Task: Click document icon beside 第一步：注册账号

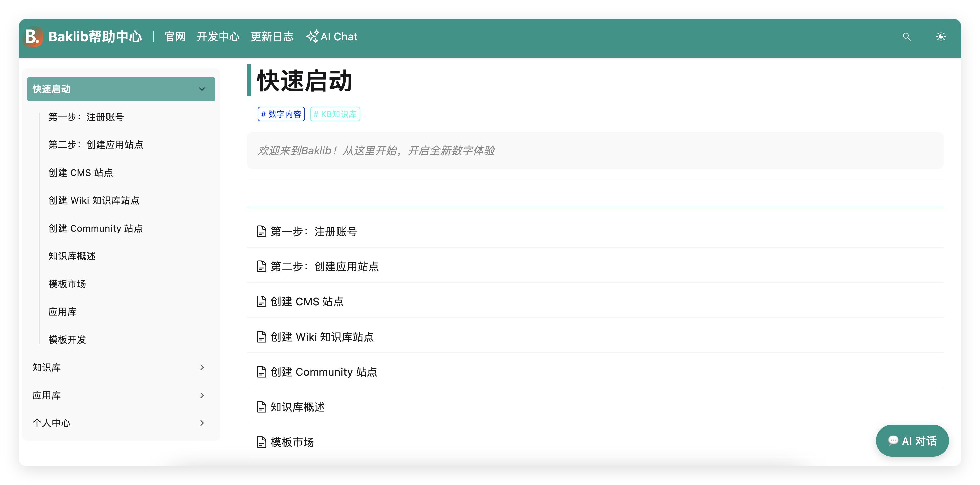Action: (x=261, y=231)
